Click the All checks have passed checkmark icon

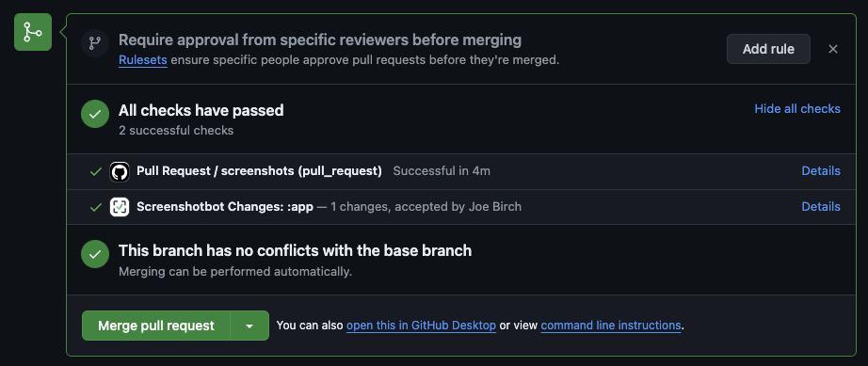pos(95,115)
